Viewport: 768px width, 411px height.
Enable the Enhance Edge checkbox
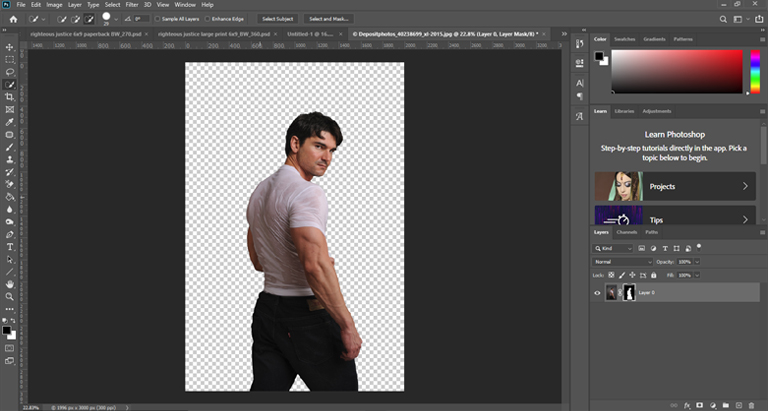click(x=208, y=19)
